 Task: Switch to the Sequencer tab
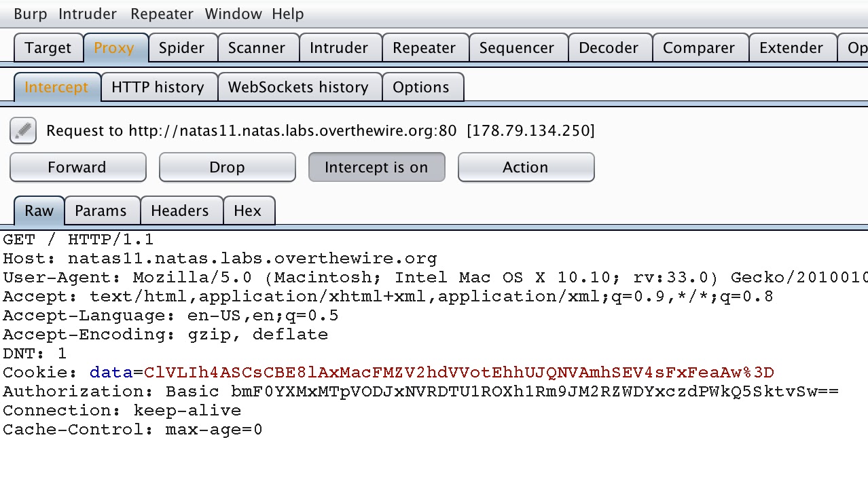518,48
